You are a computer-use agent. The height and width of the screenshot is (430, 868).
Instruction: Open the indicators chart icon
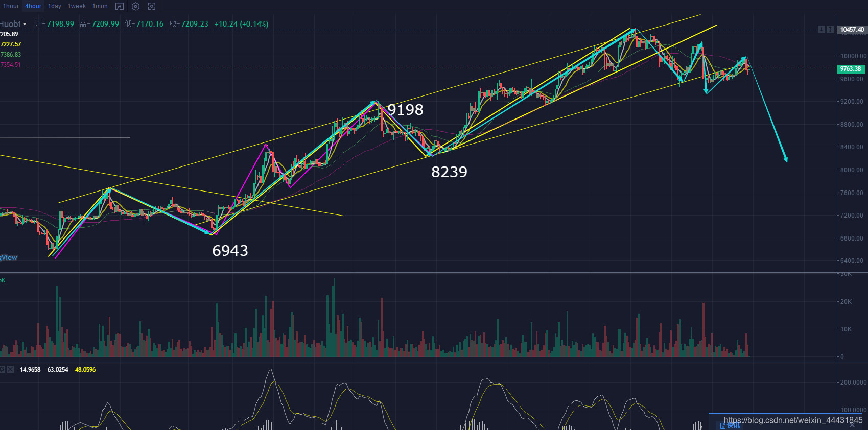tap(120, 6)
